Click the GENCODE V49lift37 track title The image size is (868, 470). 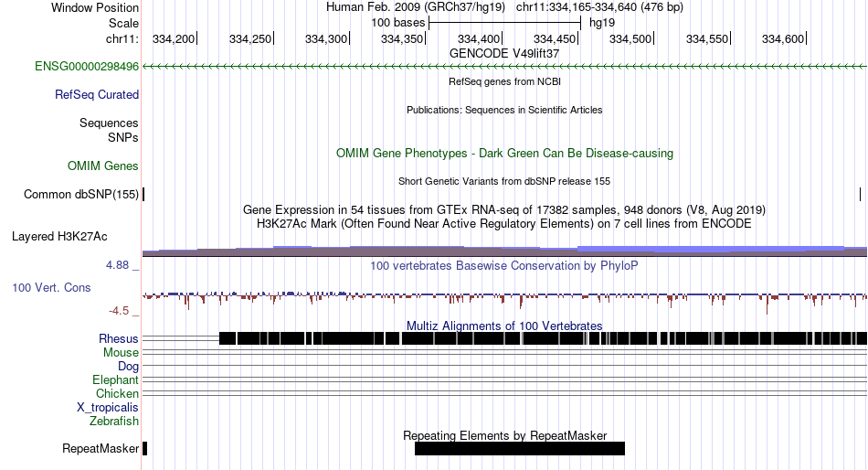tap(504, 54)
